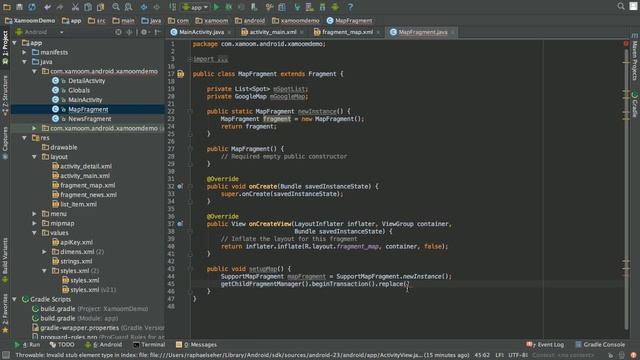Click scroll-from-source icon in project panel
640x360 pixels.
pyautogui.click(x=118, y=32)
